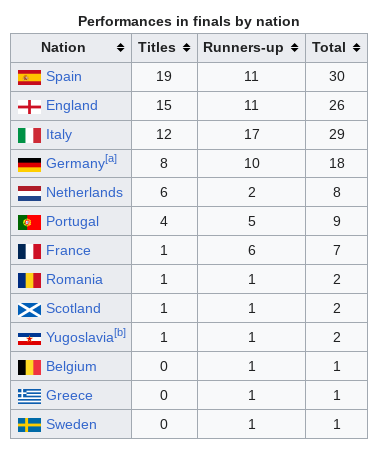Click the Spain flag icon
381x450 pixels.
(x=29, y=77)
